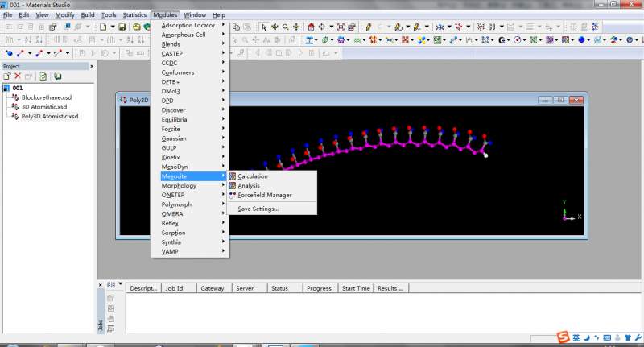Choose Calculation in Mesocite submenu
This screenshot has height=347, width=644.
pyautogui.click(x=272, y=176)
